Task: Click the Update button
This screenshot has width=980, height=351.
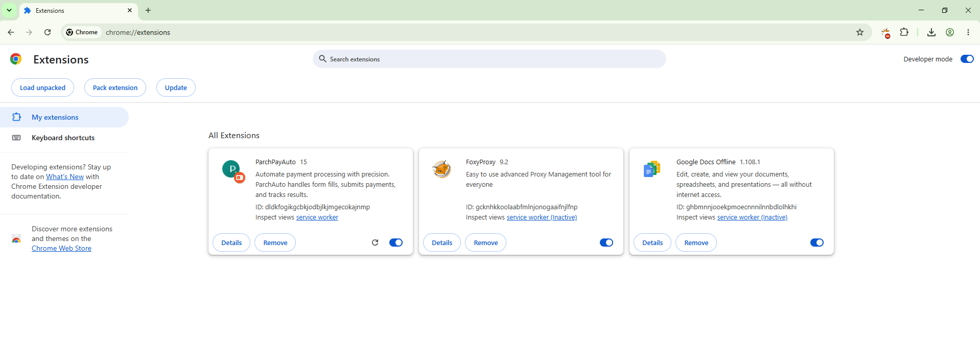Action: point(176,87)
